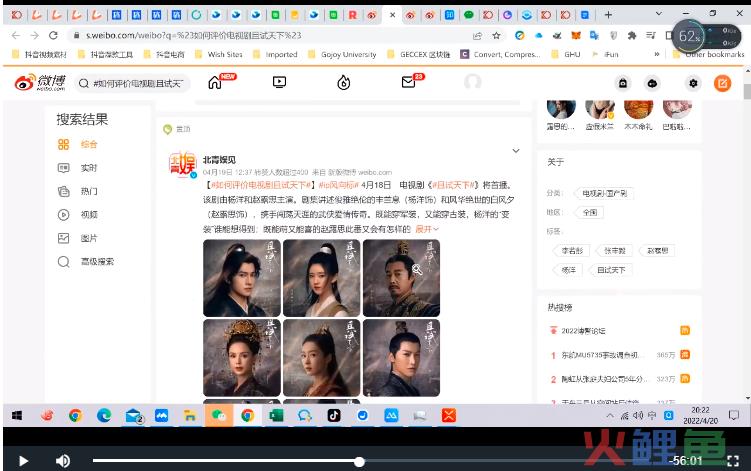Open Weibo messages envelope icon
Screen dimensions: 751x471
click(409, 82)
